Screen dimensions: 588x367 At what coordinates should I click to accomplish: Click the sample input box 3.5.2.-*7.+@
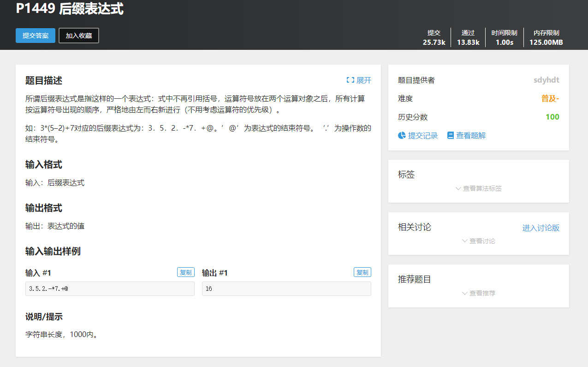[110, 289]
